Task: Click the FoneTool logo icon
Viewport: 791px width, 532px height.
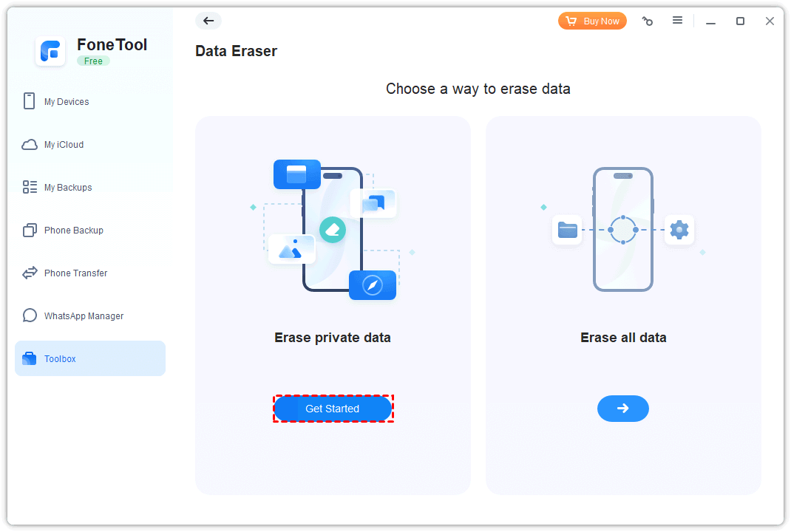Action: 51,51
